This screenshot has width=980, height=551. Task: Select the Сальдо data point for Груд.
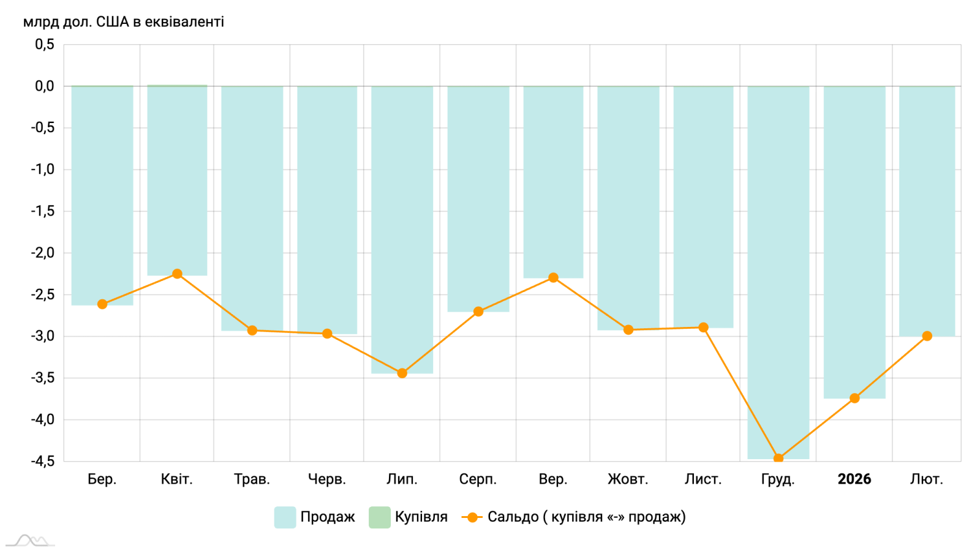click(x=778, y=459)
